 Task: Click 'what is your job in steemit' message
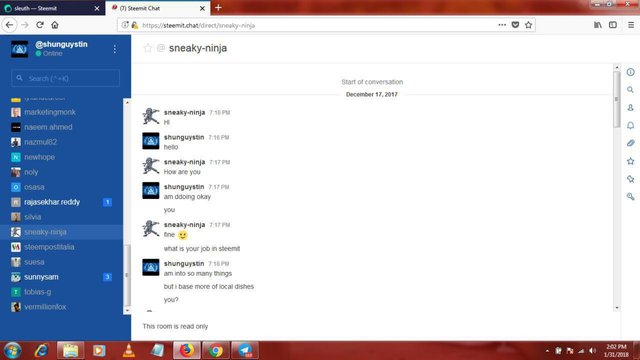[x=202, y=249]
